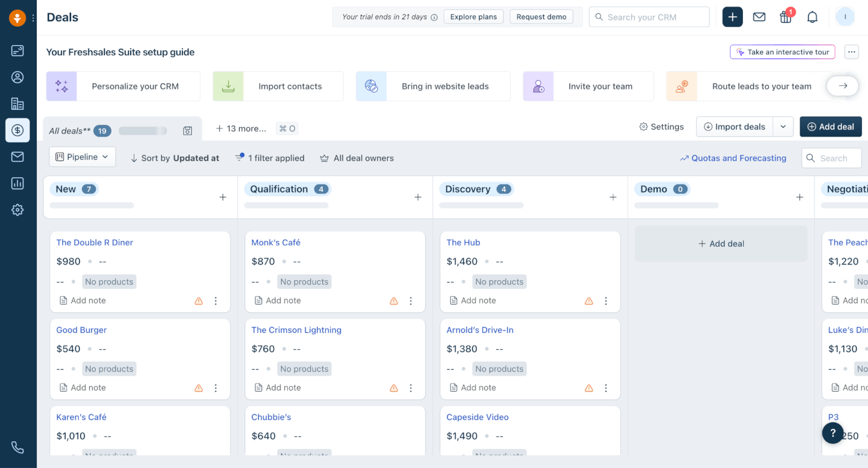The height and width of the screenshot is (468, 868).
Task: Click Take an interactive tour
Action: [782, 52]
